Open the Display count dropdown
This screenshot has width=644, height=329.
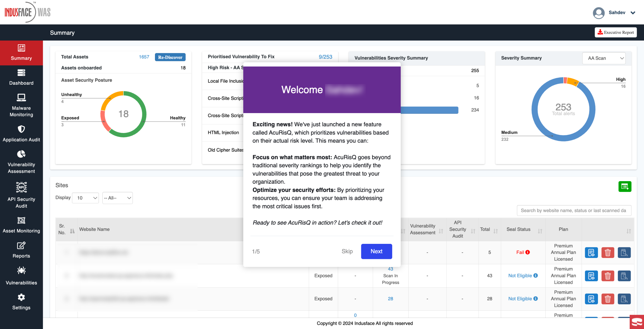[85, 198]
